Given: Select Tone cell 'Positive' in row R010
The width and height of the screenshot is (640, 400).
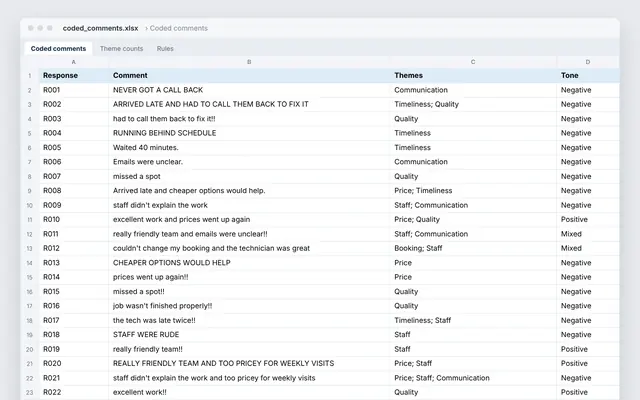Looking at the screenshot, I should 588,220.
